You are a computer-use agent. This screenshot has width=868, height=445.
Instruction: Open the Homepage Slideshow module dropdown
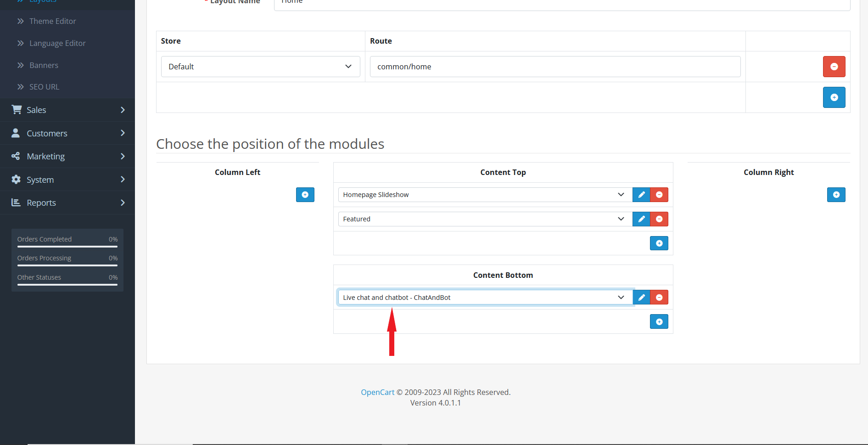pyautogui.click(x=484, y=195)
